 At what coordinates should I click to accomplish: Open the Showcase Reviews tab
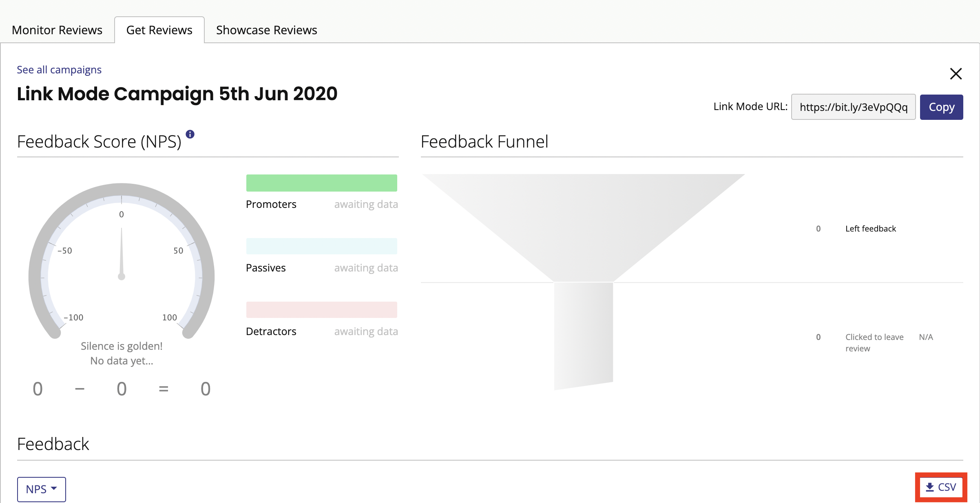click(x=266, y=30)
